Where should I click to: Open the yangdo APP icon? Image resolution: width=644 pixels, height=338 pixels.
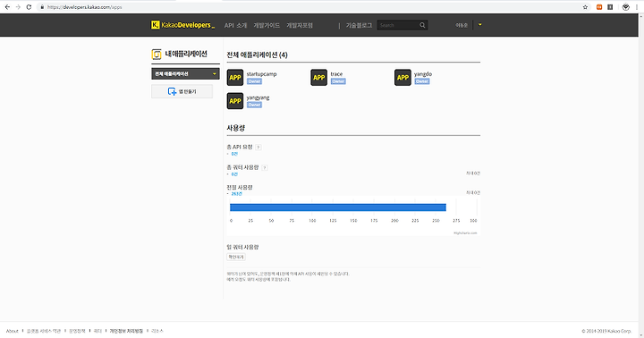[x=402, y=78]
